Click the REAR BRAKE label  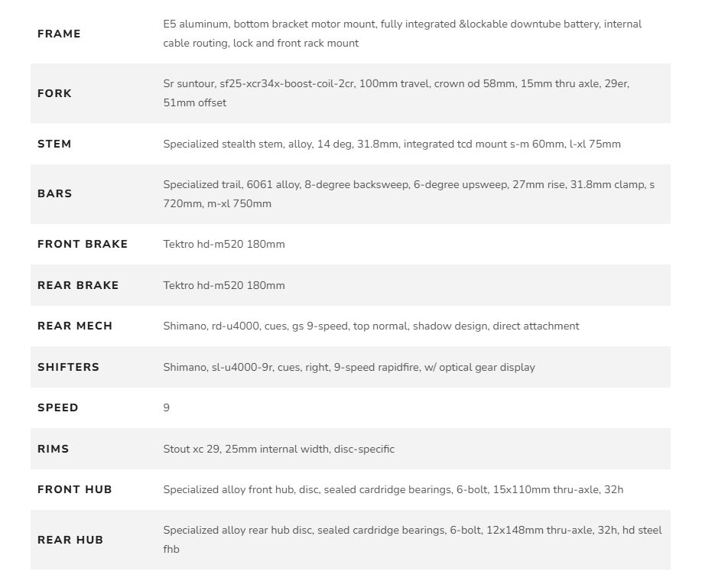coord(78,285)
